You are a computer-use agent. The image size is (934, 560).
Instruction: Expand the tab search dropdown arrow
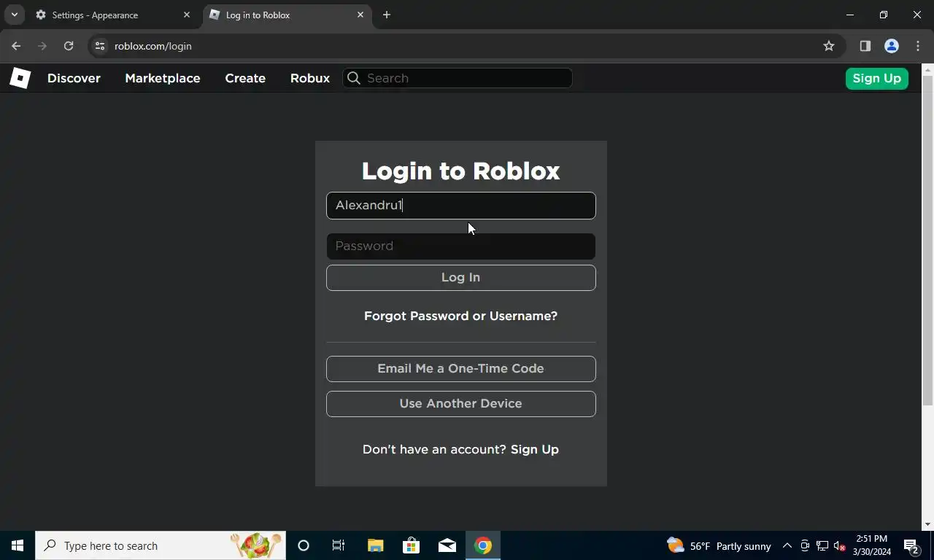tap(14, 15)
